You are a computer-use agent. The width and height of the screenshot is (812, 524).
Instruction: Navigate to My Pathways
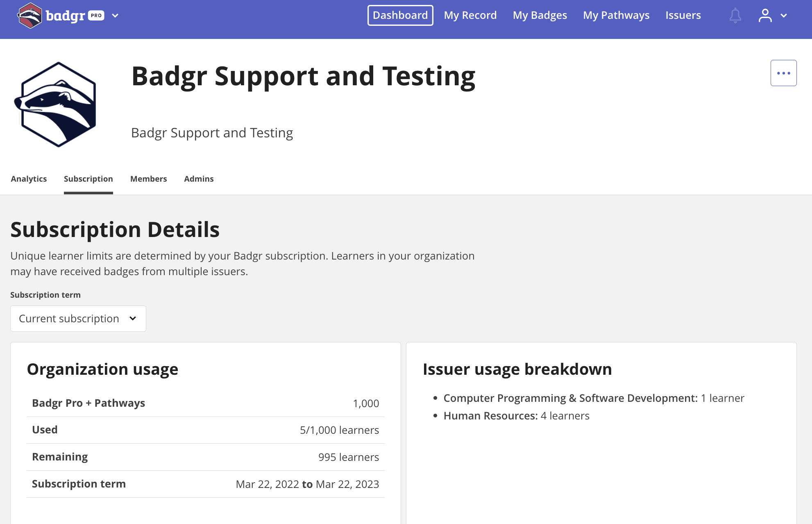click(616, 15)
